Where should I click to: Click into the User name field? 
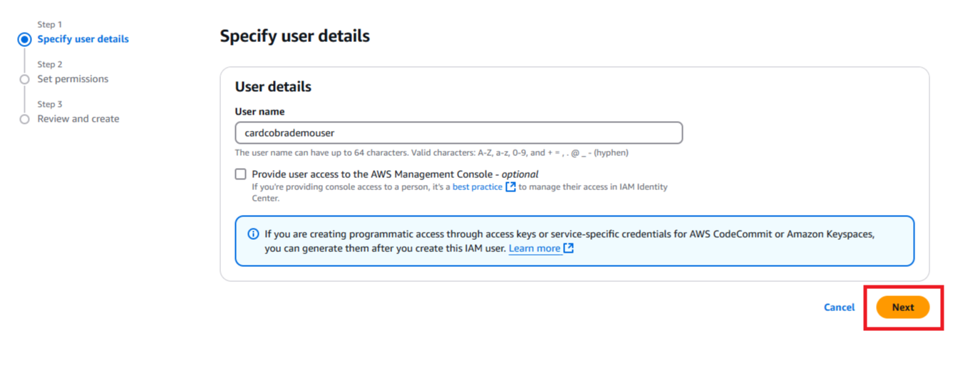(458, 133)
